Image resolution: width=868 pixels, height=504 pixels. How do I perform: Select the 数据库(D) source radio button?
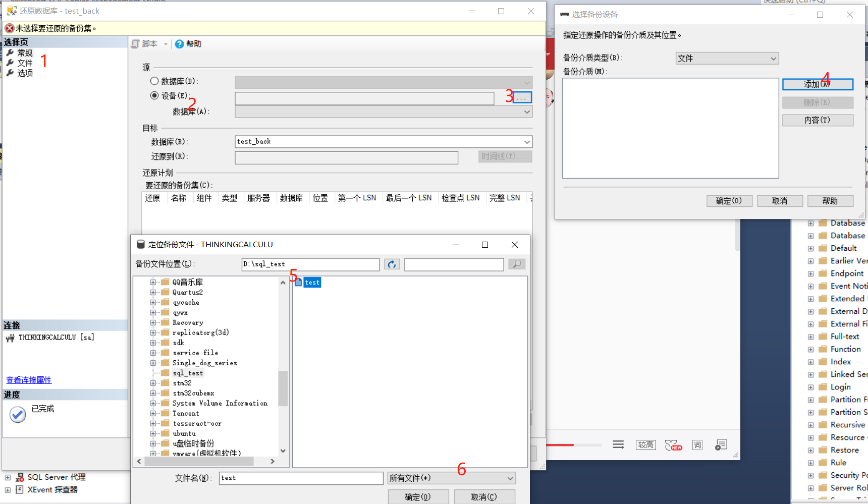(154, 81)
